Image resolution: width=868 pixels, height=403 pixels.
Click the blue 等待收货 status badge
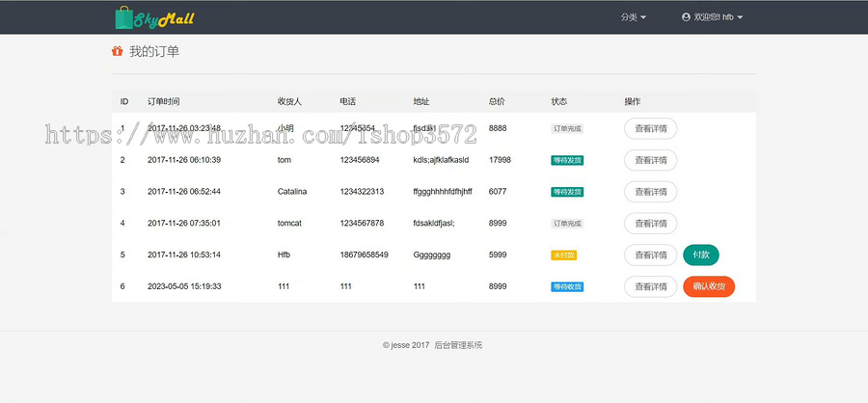coord(567,286)
